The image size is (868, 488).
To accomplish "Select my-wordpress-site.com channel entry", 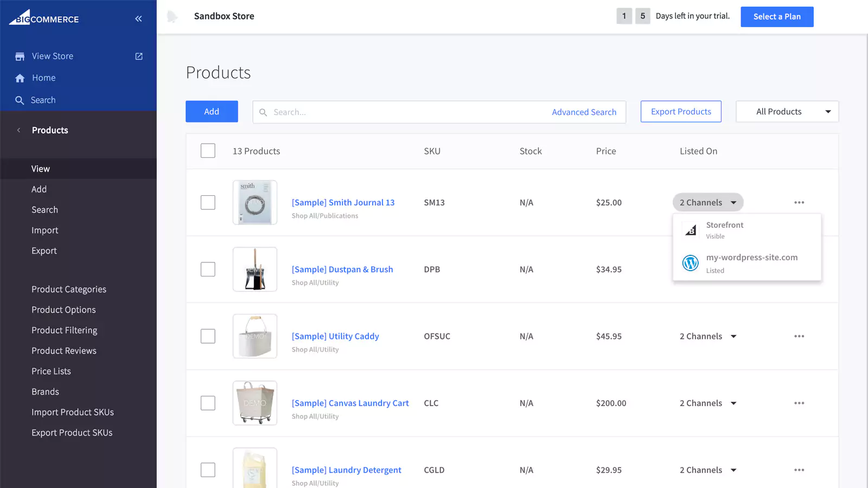I will click(x=747, y=264).
